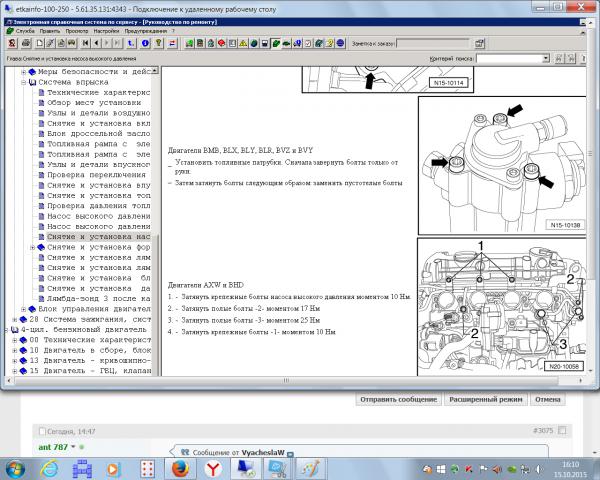Image resolution: width=600 pixels, height=480 pixels.
Task: Expand '00 Технические характерист' node
Action: tap(14, 340)
